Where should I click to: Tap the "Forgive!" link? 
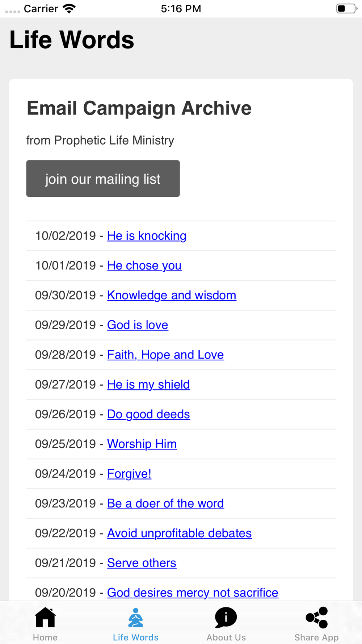tap(129, 473)
